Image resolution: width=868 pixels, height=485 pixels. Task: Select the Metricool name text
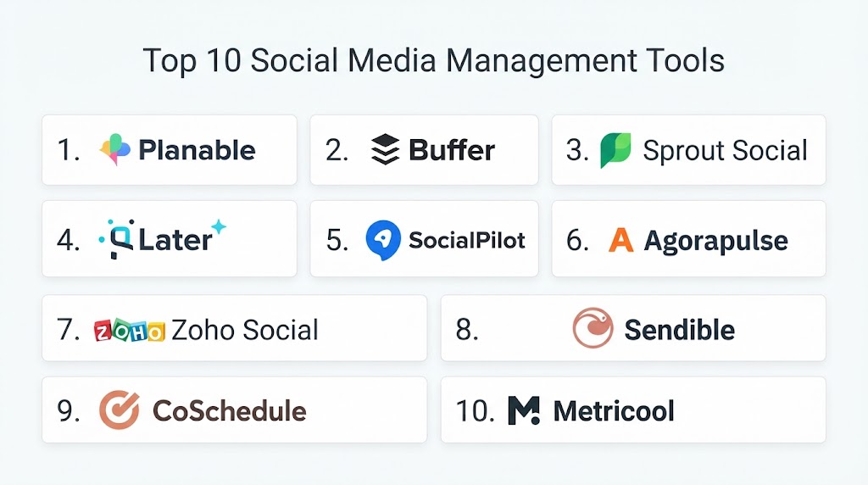click(614, 411)
